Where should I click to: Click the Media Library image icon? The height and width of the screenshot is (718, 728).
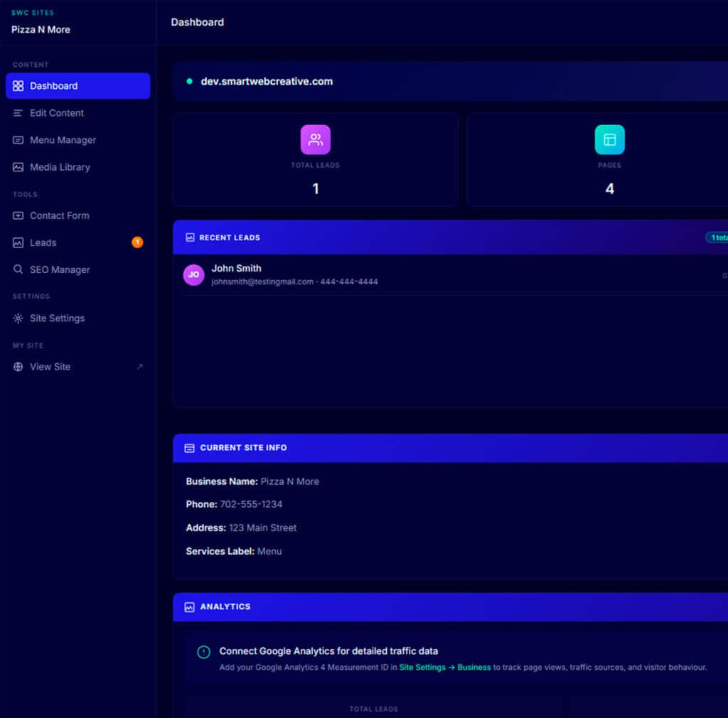click(18, 167)
